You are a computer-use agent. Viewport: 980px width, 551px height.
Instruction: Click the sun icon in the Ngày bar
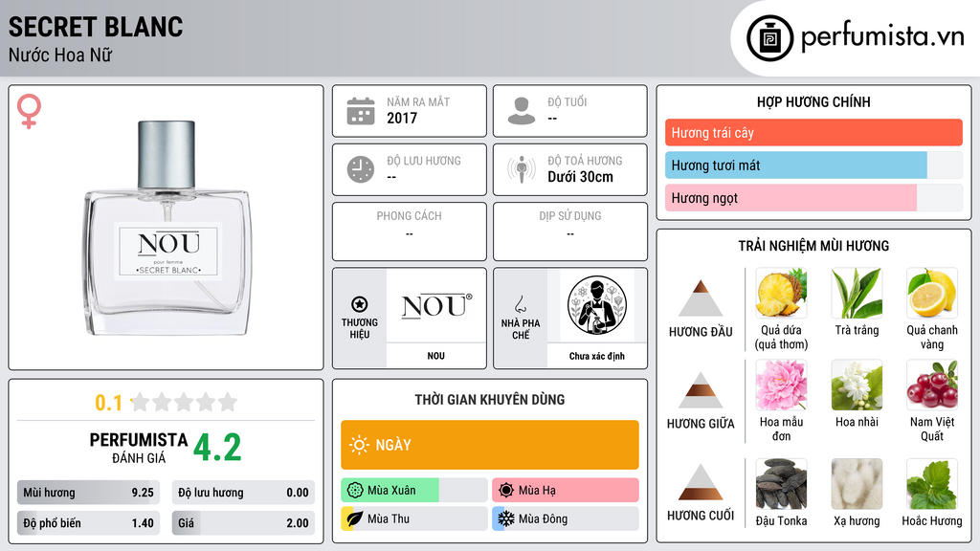pyautogui.click(x=359, y=445)
